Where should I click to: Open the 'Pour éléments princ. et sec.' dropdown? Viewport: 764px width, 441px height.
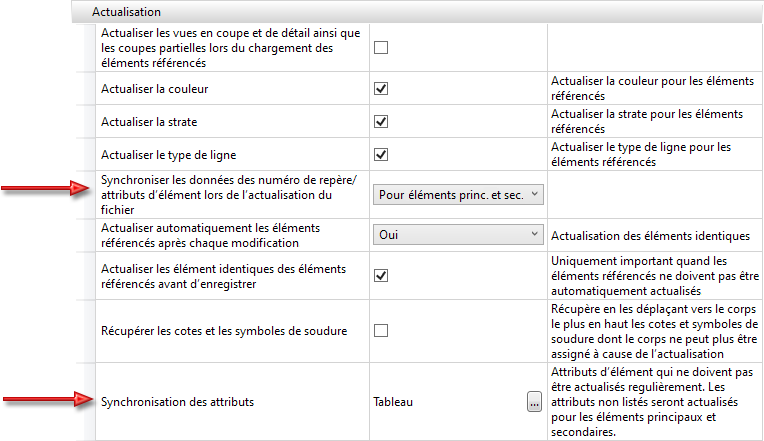coord(459,195)
